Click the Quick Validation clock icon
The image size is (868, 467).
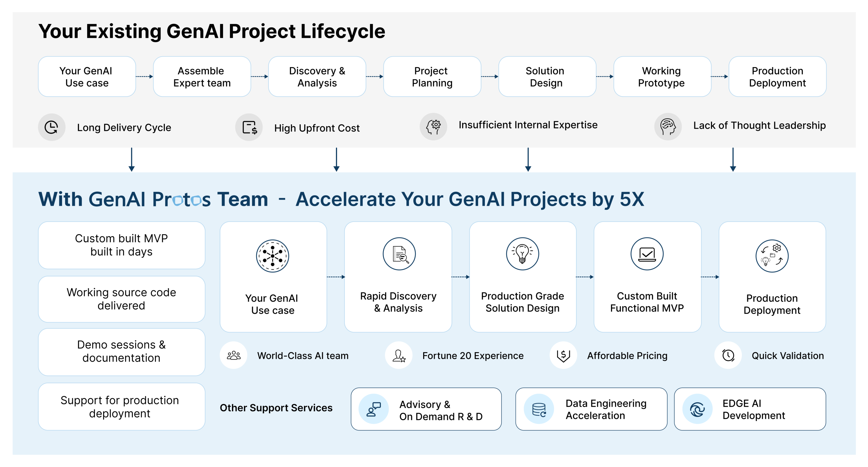click(728, 355)
